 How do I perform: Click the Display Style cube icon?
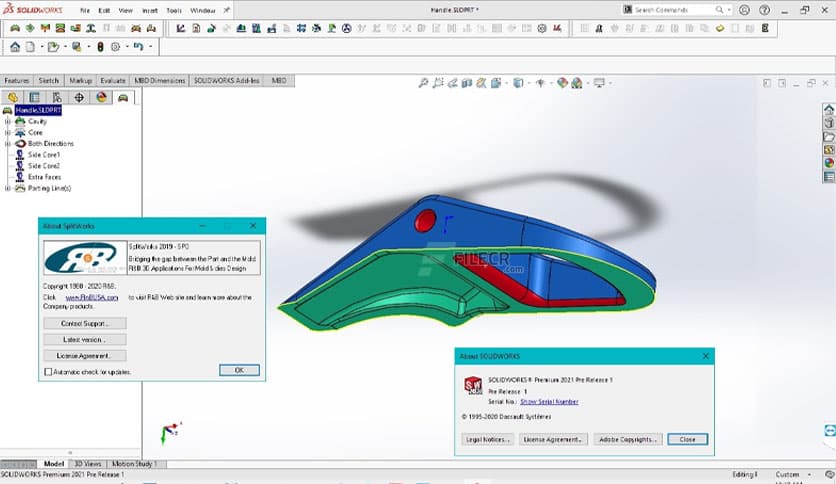518,83
